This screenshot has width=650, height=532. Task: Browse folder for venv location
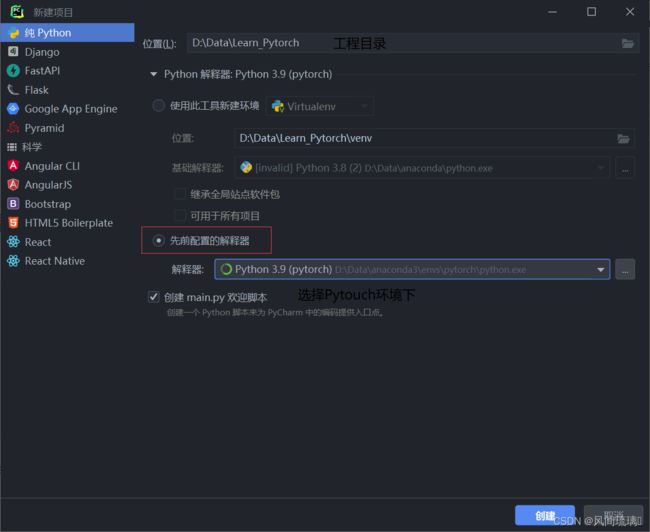coord(623,138)
